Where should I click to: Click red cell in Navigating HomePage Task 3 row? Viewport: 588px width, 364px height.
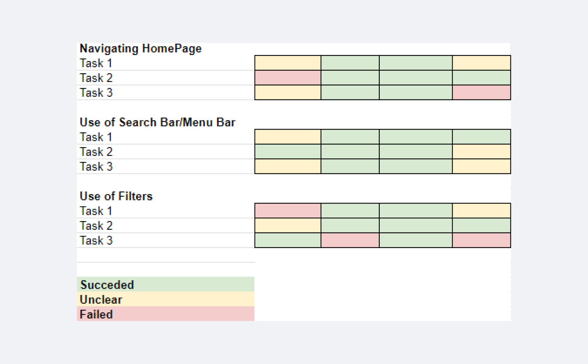click(481, 92)
